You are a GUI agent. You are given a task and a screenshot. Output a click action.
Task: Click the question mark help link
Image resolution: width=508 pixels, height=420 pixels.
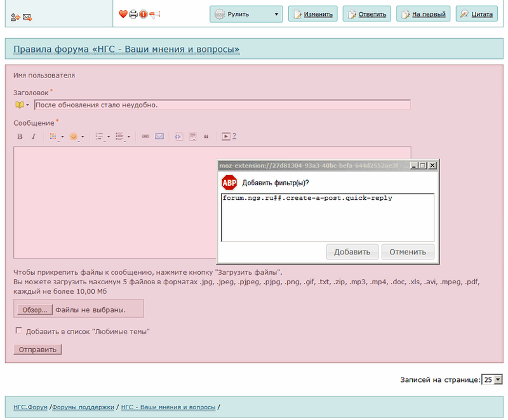(234, 136)
